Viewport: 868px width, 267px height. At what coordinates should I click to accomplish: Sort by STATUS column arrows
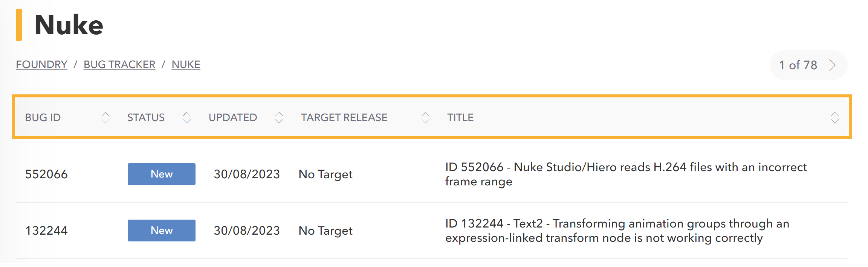(x=186, y=117)
